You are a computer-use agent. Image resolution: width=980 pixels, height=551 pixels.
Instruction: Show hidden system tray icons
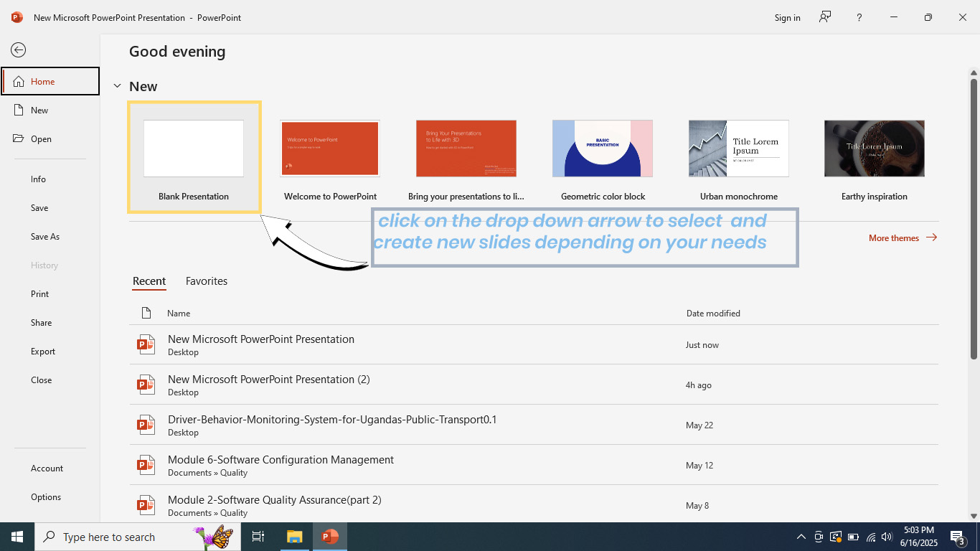pos(801,537)
